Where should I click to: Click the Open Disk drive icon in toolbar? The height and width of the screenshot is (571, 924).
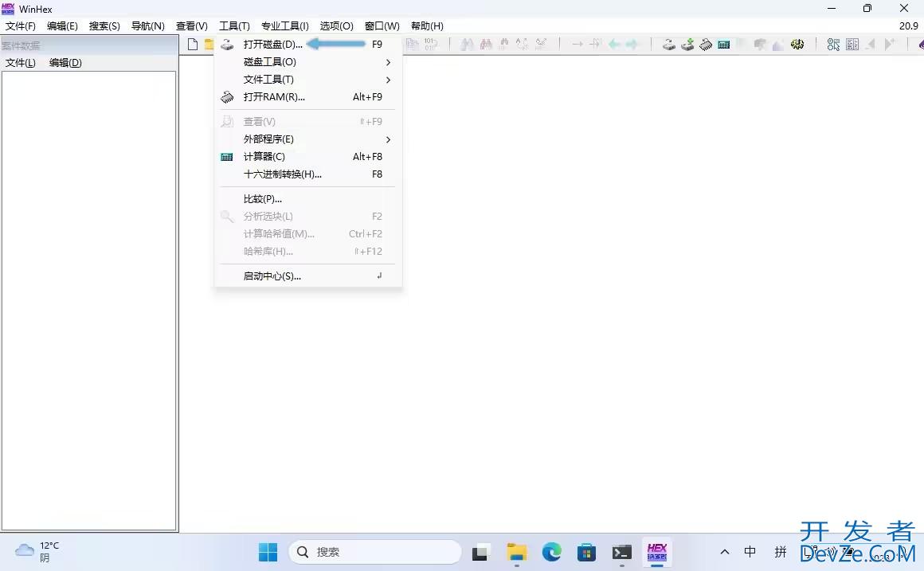point(669,44)
